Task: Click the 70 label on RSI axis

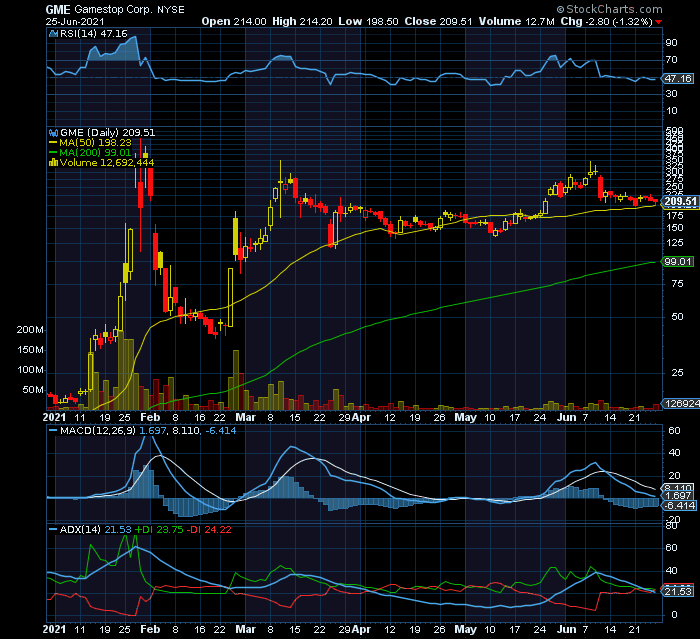Action: [x=671, y=60]
